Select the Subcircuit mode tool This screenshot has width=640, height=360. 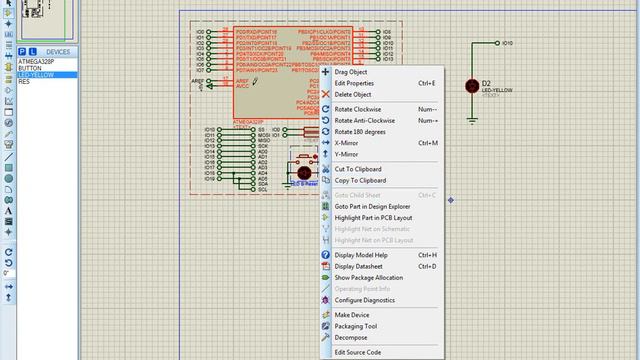8,67
